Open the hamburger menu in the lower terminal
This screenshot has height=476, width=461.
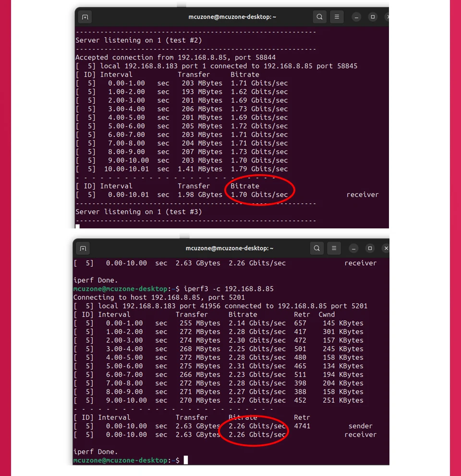(x=334, y=249)
